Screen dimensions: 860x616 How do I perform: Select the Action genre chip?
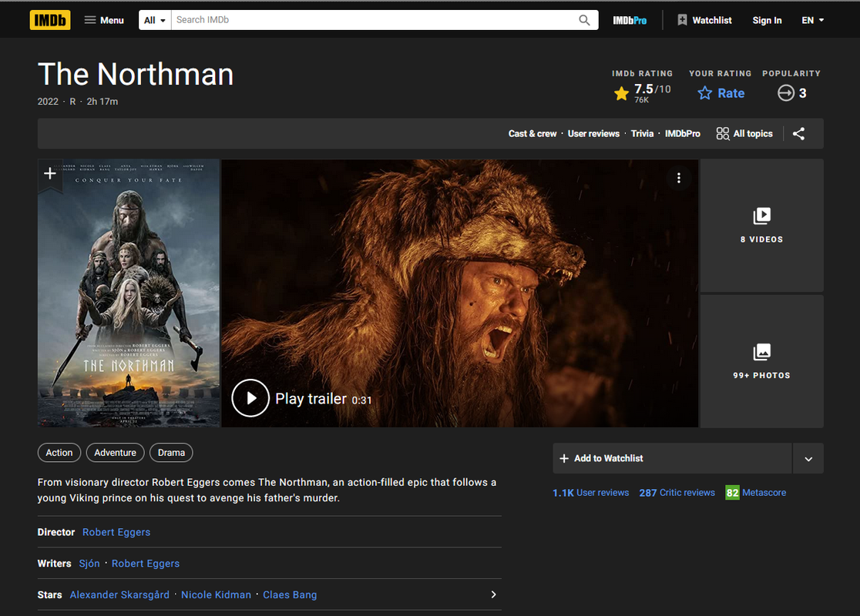coord(59,453)
